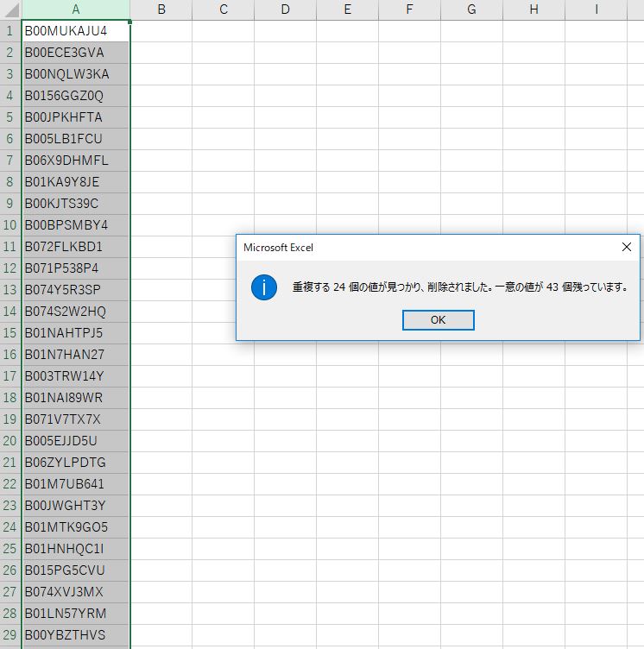The height and width of the screenshot is (649, 644).
Task: Select cell containing B015PG5CVU
Action: [76, 570]
